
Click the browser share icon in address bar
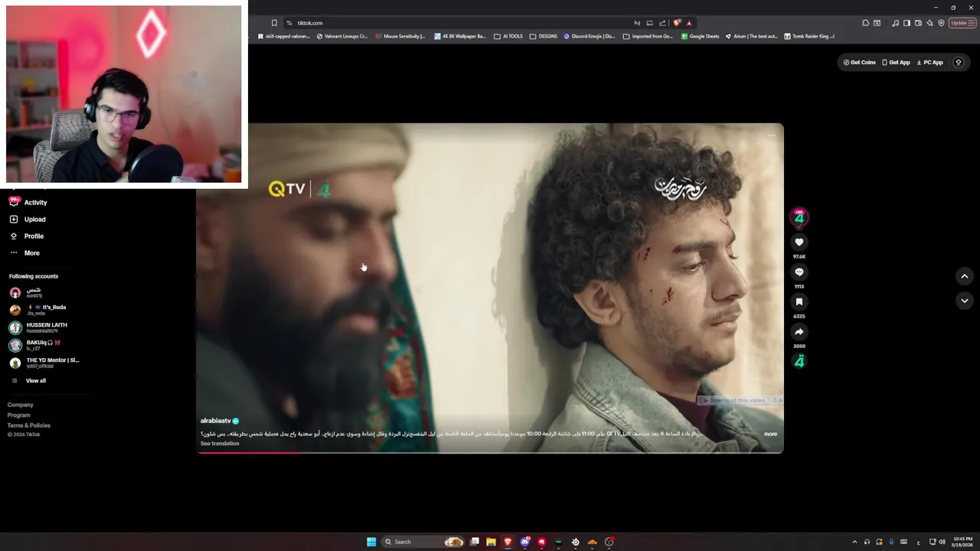(x=662, y=23)
